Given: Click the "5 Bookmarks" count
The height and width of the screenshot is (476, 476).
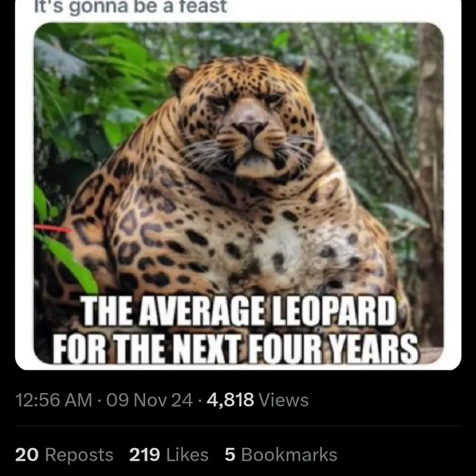Looking at the screenshot, I should (281, 455).
